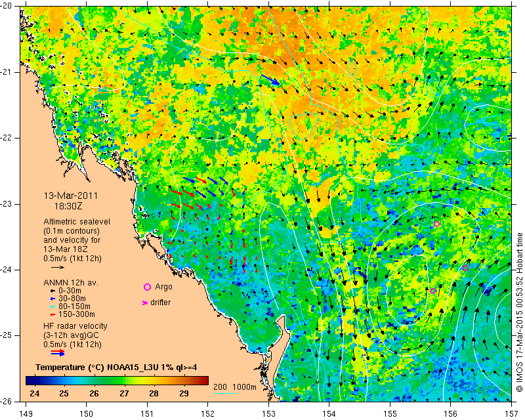Click the Argo float marker near 156.2E 24S

click(465, 268)
